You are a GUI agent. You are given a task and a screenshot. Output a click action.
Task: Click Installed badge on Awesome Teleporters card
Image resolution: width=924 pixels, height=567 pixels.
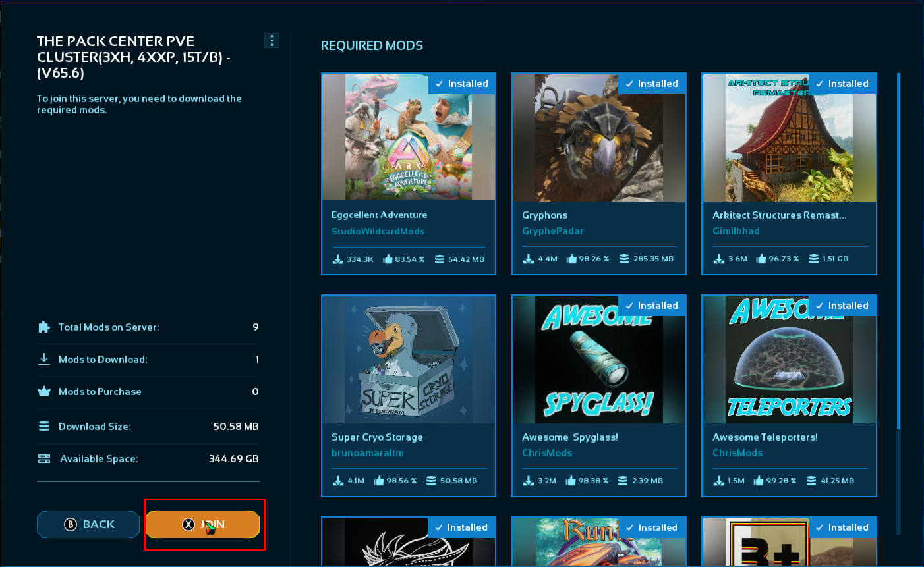pos(842,306)
